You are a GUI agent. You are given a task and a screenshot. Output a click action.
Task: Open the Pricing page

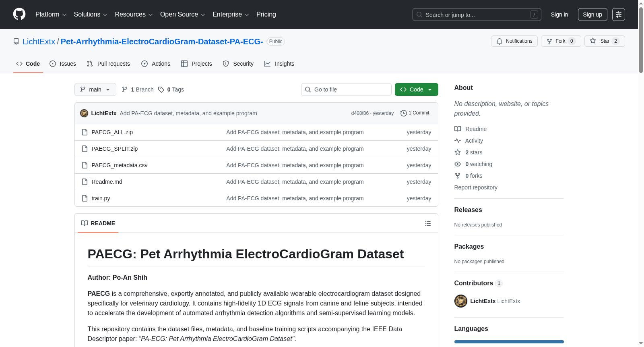pos(266,15)
